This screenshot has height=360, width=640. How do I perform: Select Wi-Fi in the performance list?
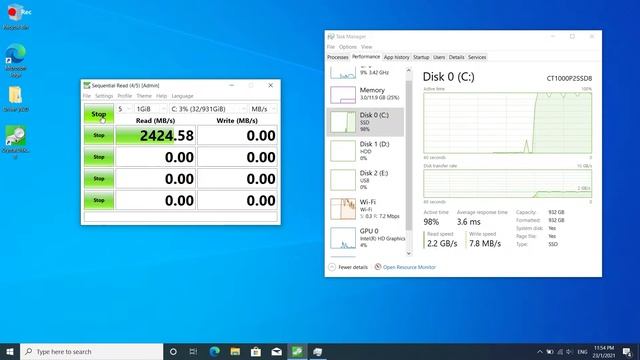coord(365,209)
